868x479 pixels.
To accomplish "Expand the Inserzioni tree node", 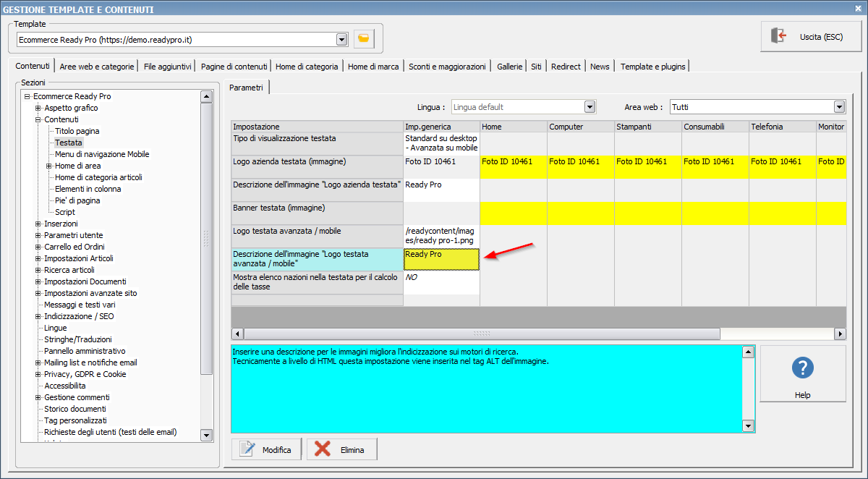I will [38, 224].
